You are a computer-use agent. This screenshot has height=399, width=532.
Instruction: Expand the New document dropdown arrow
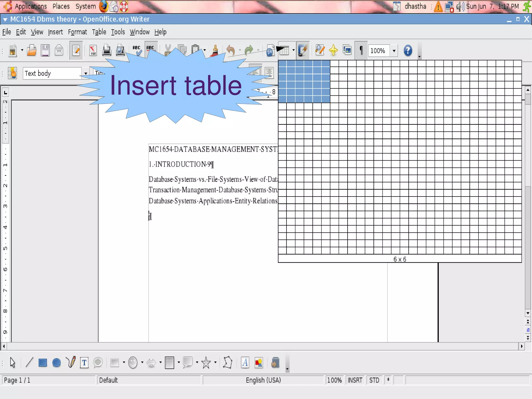[22, 50]
